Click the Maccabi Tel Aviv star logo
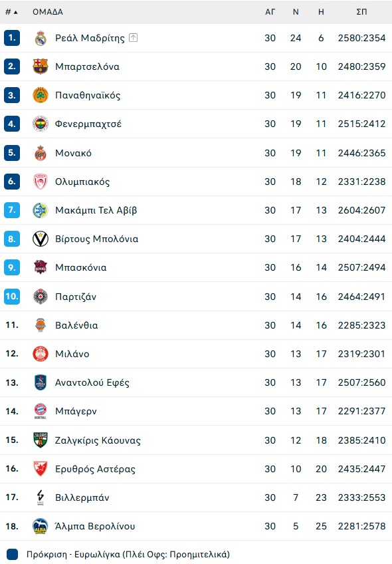Screen dimensions: 392x564 (x=41, y=210)
